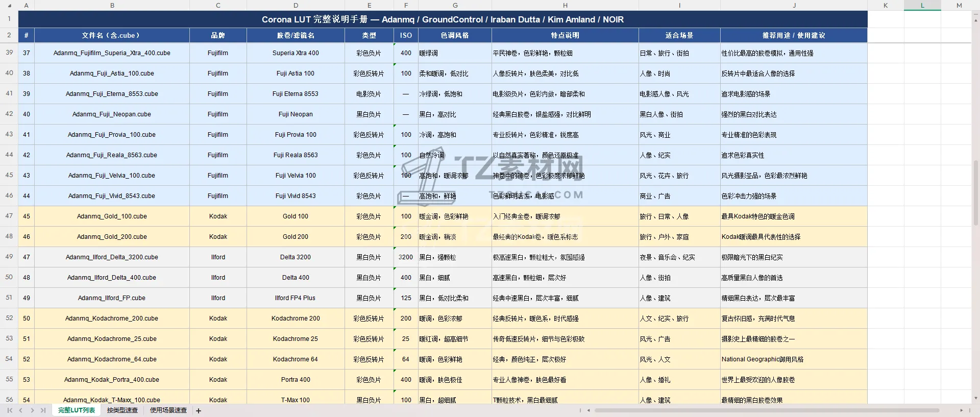This screenshot has height=417, width=980.
Task: Click the ISO header cell
Action: click(406, 35)
